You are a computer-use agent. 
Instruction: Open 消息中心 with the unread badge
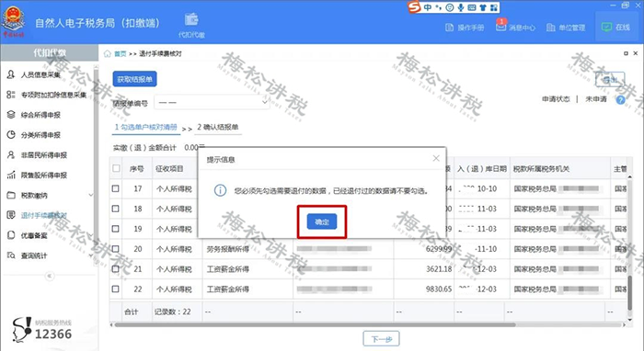515,27
